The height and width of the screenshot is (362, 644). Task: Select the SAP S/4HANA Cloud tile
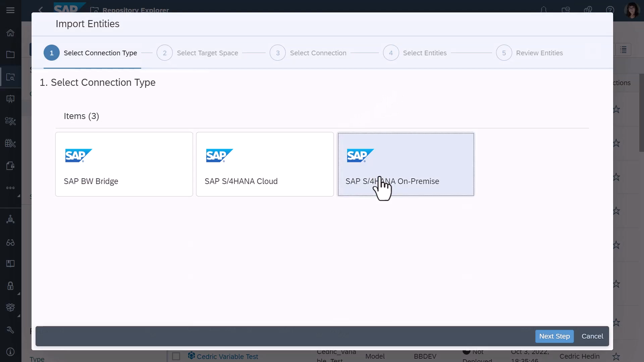[265, 164]
